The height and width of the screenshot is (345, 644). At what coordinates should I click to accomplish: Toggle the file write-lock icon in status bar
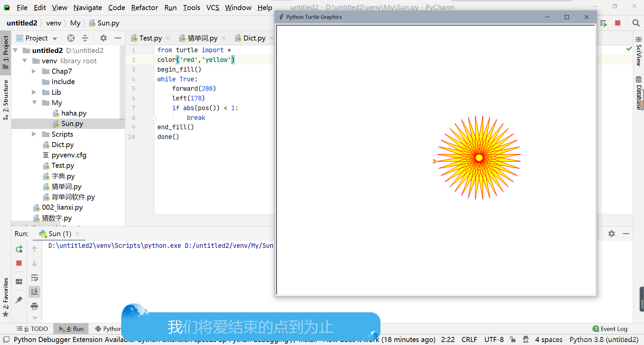click(x=513, y=339)
